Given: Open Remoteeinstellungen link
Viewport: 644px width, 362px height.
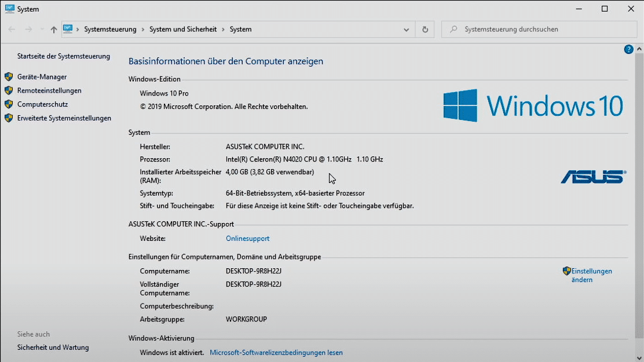Looking at the screenshot, I should 49,90.
